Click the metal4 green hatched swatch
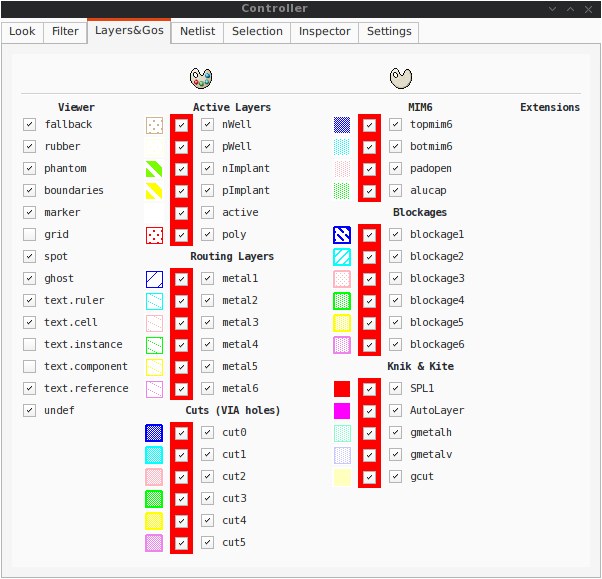602x579 pixels. coord(154,345)
